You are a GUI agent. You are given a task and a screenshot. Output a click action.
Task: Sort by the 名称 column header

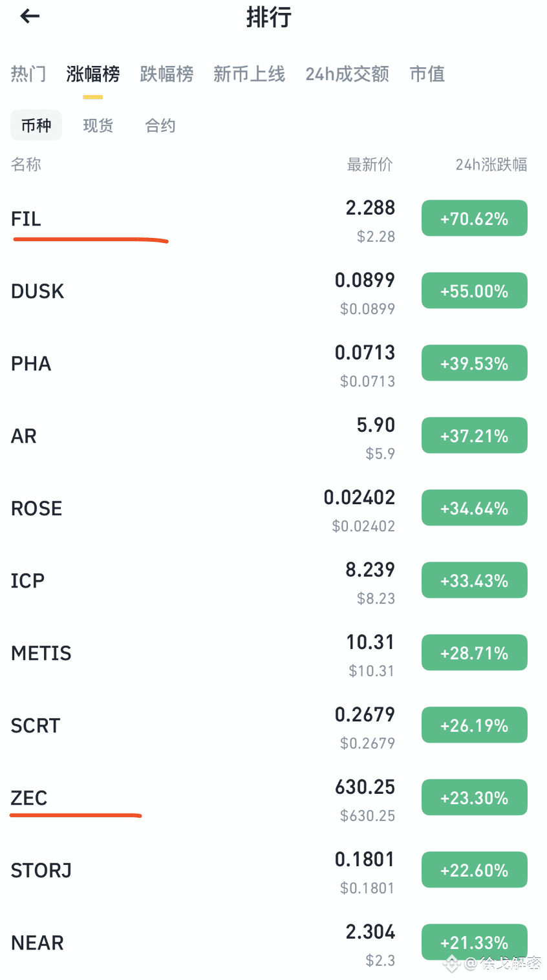27,165
